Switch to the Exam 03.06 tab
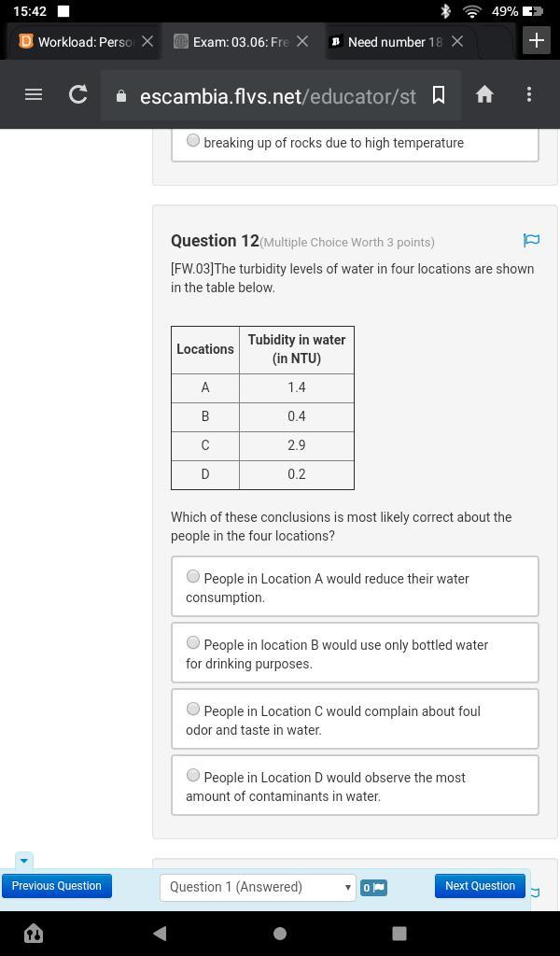 231,42
